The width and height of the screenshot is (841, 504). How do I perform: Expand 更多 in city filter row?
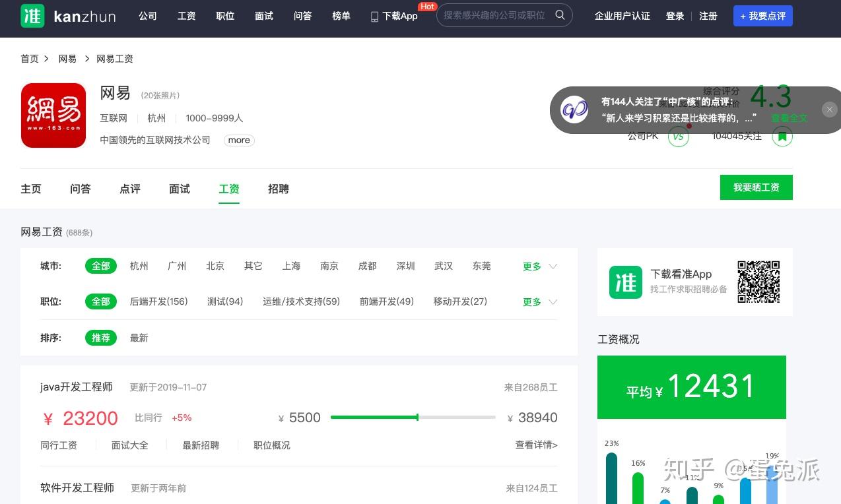[540, 267]
